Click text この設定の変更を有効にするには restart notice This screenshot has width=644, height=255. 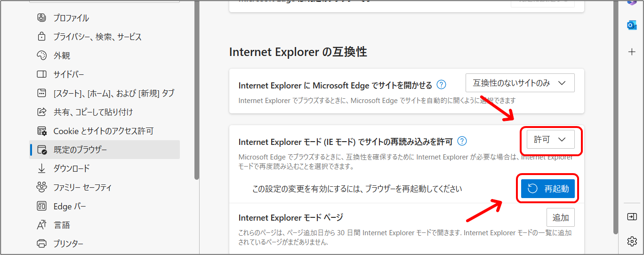[x=357, y=189]
